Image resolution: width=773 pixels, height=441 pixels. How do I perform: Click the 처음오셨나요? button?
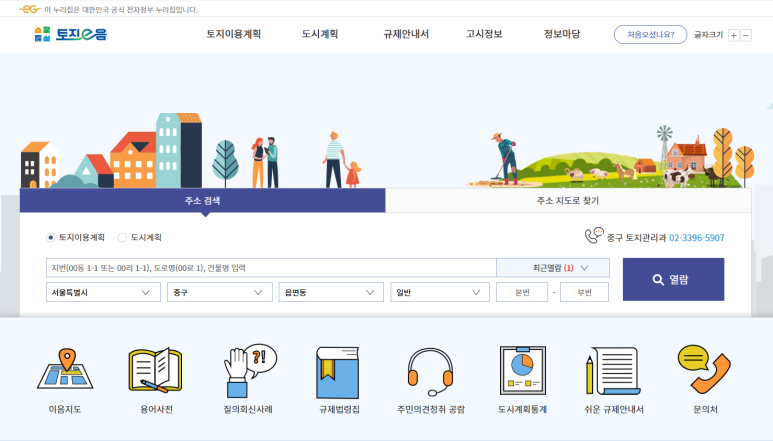650,34
